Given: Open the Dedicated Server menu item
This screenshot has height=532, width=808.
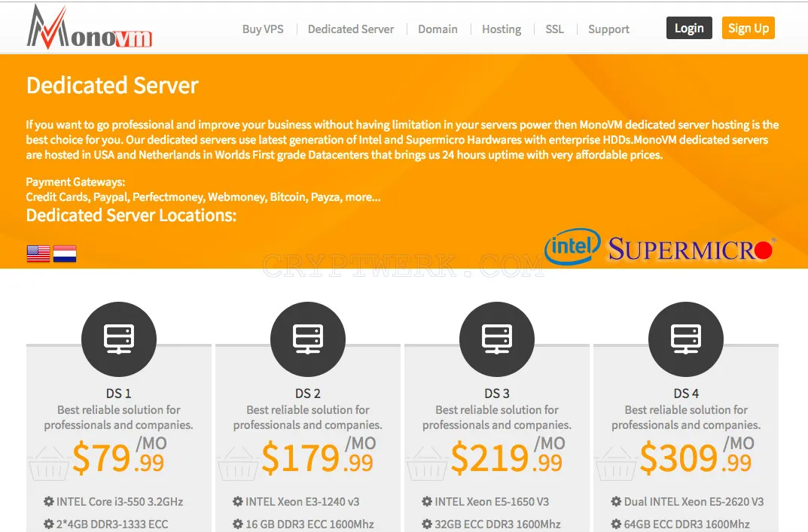Looking at the screenshot, I should coord(351,29).
